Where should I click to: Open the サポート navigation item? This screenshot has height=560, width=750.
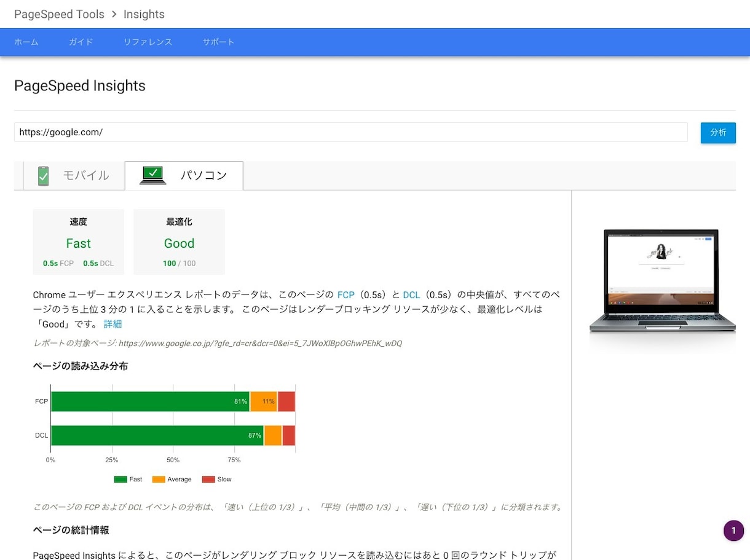(x=218, y=42)
